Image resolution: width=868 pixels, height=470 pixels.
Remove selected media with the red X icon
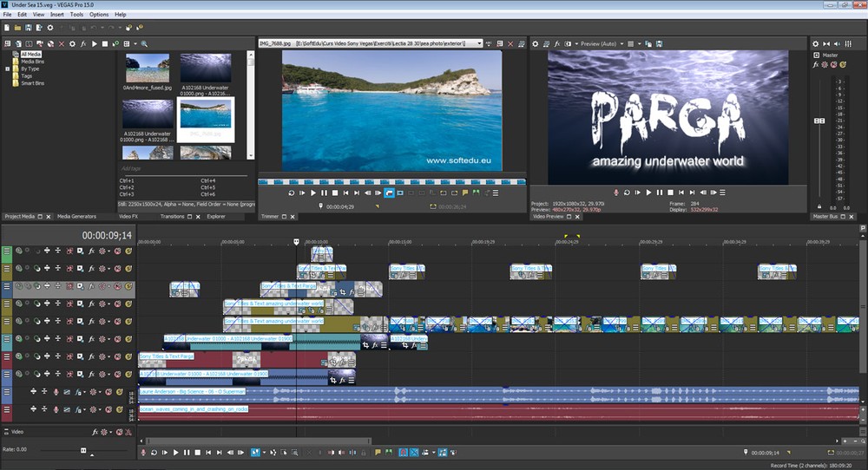click(62, 43)
